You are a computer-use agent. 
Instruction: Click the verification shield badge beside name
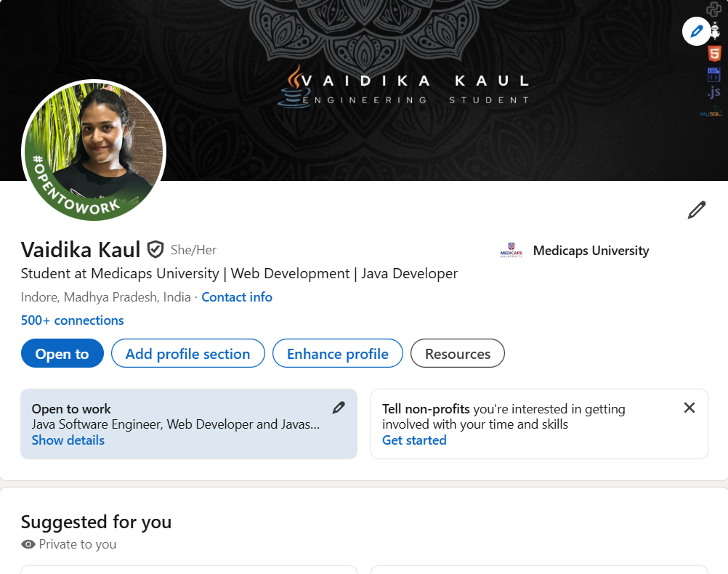point(155,249)
